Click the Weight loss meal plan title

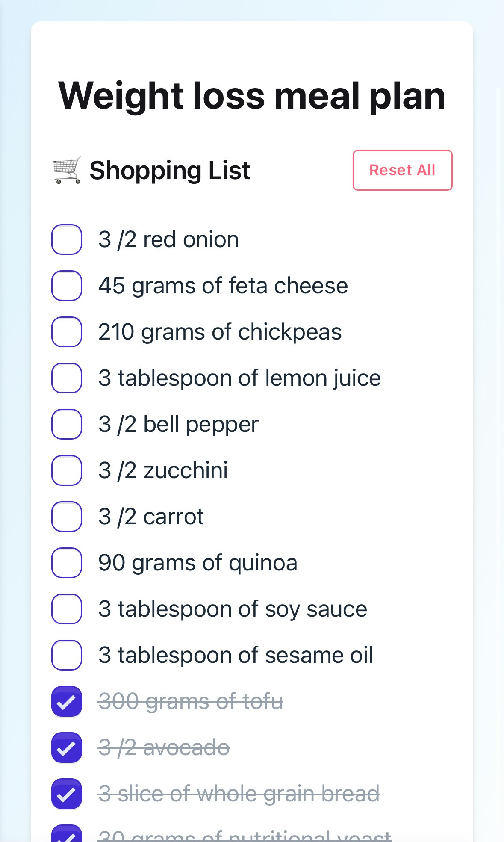(252, 96)
